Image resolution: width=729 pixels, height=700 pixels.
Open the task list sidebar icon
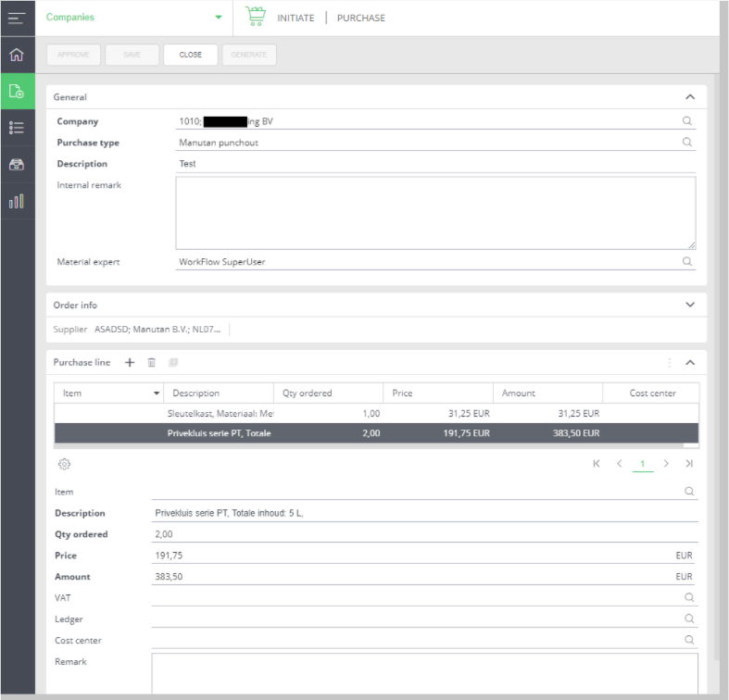pos(17,128)
